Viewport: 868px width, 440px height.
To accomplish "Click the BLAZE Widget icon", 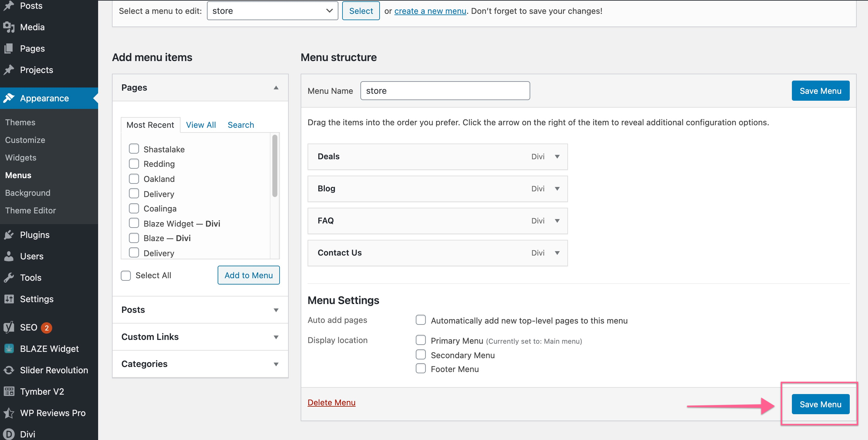I will click(9, 349).
